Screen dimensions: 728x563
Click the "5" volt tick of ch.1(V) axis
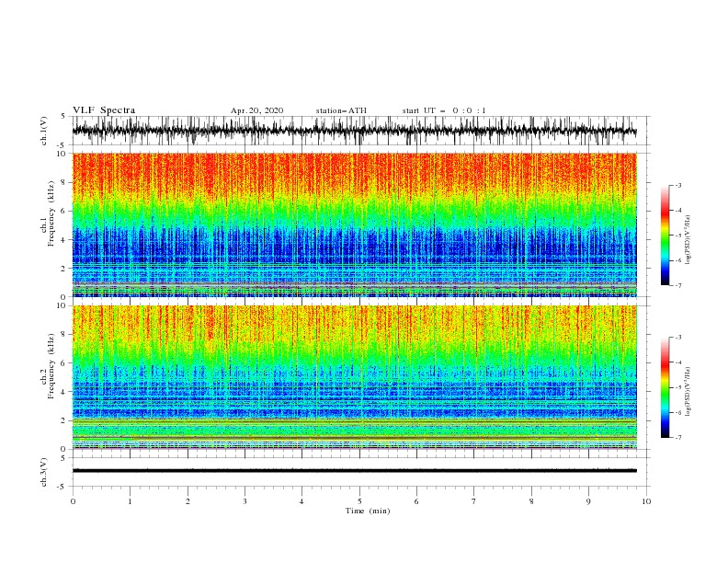click(x=63, y=116)
